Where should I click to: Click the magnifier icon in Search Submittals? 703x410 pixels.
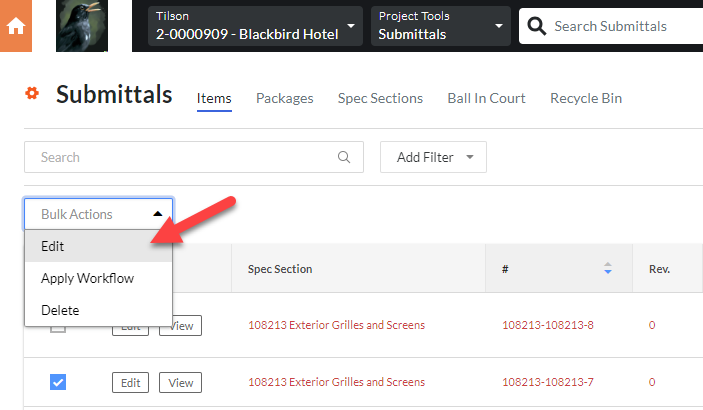[x=537, y=26]
